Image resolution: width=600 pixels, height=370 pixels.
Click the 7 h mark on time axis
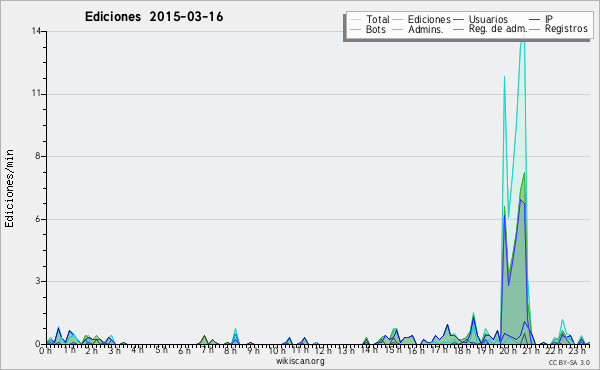click(207, 350)
